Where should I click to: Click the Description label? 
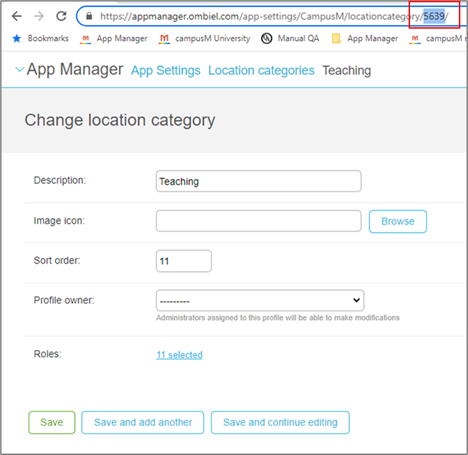(60, 180)
